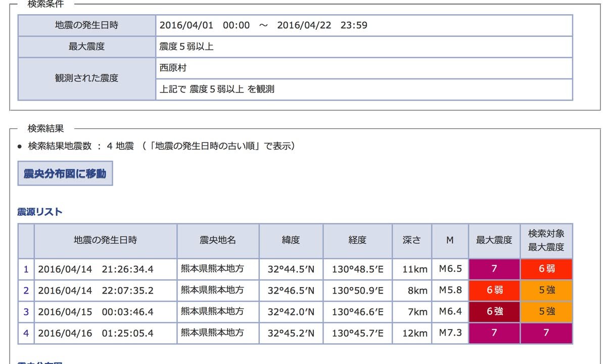The width and height of the screenshot is (603, 364).
Task: Click the 深さ column header
Action: [x=411, y=241]
